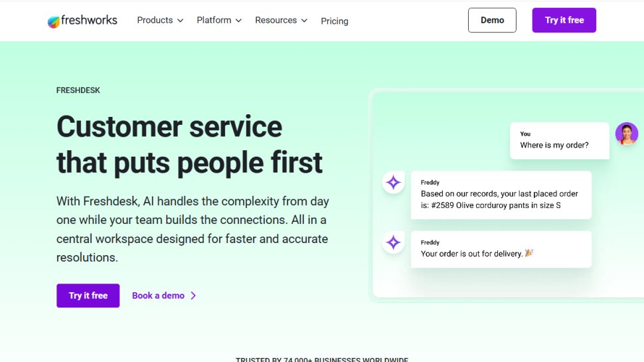Click the 'Customer service that puts people first' heading
This screenshot has height=362, width=644.
190,144
